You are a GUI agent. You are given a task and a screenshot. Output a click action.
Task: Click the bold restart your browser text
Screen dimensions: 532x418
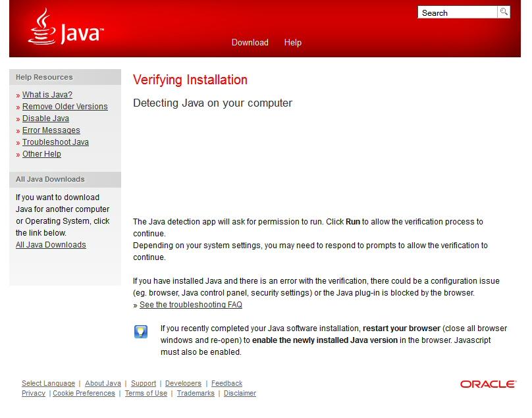pos(402,328)
